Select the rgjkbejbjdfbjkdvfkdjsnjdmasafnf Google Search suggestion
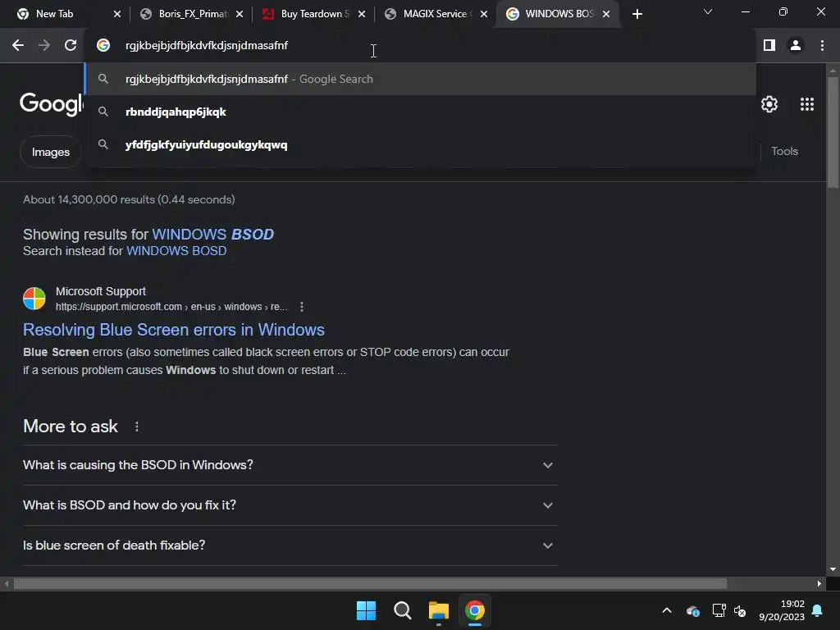Viewport: 840px width, 630px height. (x=420, y=80)
